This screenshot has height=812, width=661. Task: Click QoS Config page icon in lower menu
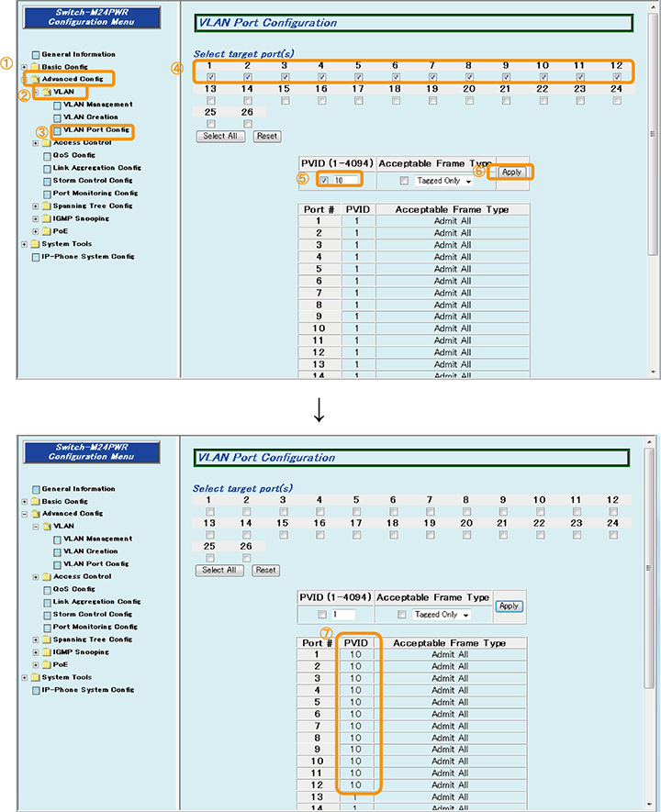tap(47, 589)
